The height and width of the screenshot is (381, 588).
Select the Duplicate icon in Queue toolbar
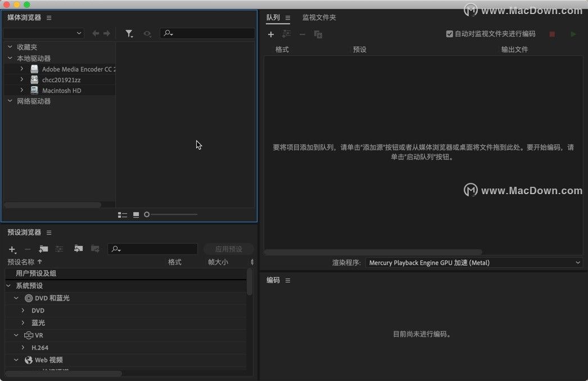pos(318,34)
